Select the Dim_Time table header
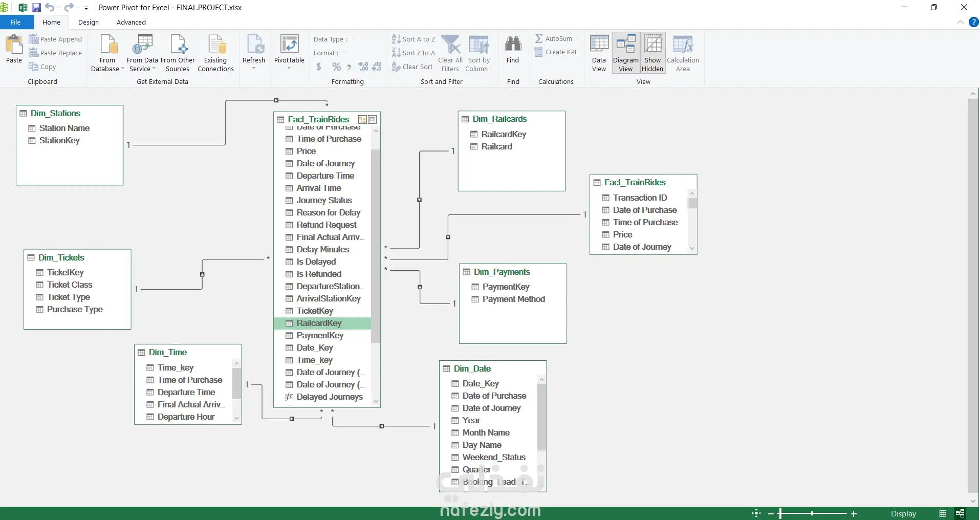This screenshot has width=980, height=520. point(188,352)
